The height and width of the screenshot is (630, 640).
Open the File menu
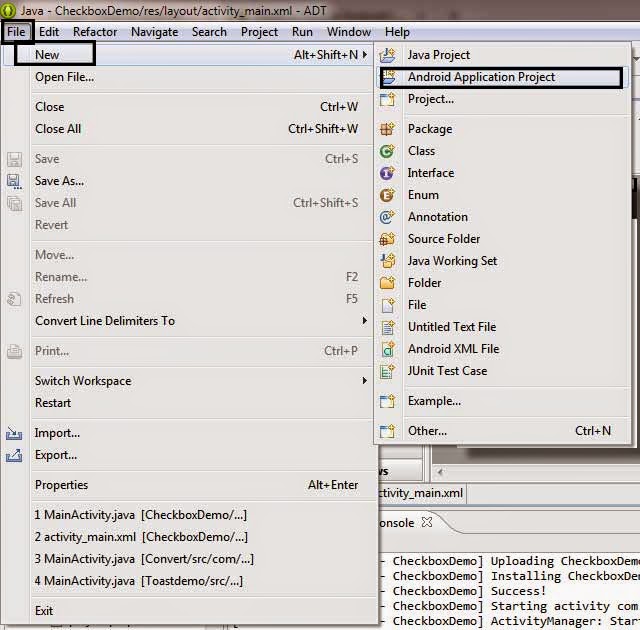(16, 32)
